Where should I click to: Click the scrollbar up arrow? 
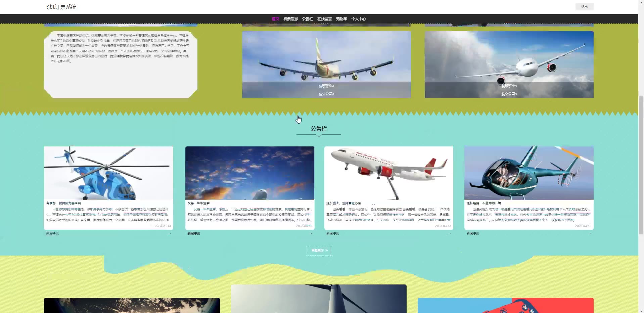pyautogui.click(x=641, y=3)
